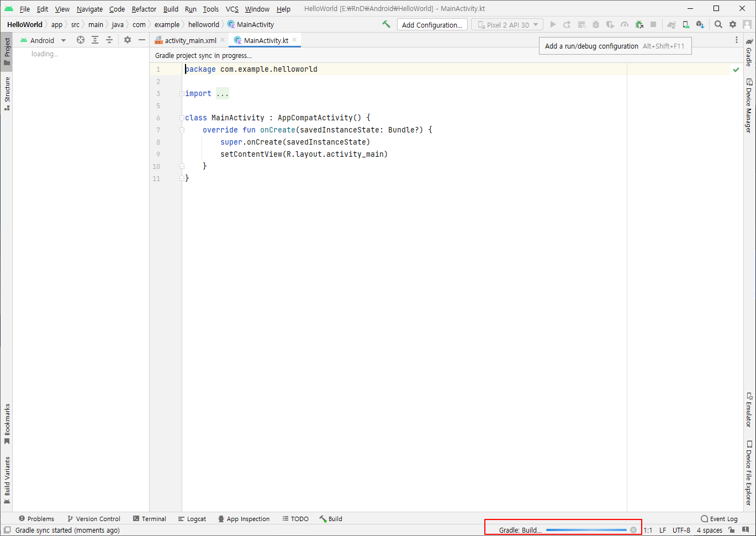Click the Debug app bug icon
This screenshot has height=536, width=756.
tap(596, 24)
